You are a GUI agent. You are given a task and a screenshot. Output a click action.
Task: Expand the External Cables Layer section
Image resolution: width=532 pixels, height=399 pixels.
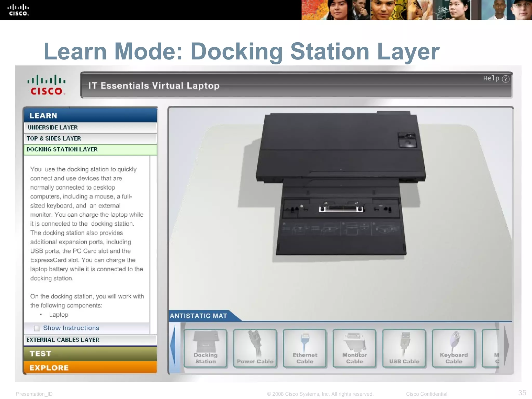click(90, 340)
